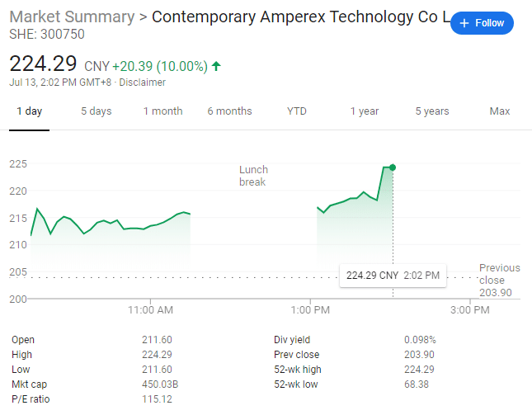Click the large 224.29 stock price
The image size is (532, 415).
tap(43, 64)
